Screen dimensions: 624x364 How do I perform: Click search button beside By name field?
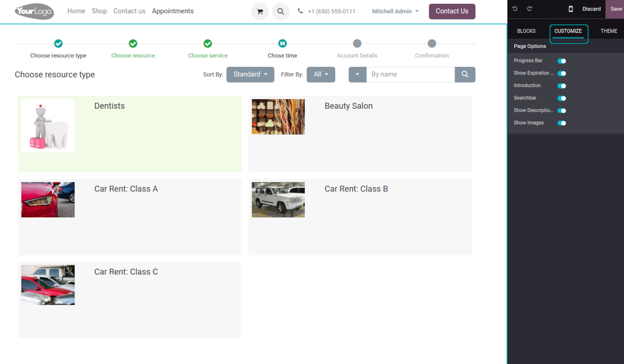tap(465, 74)
